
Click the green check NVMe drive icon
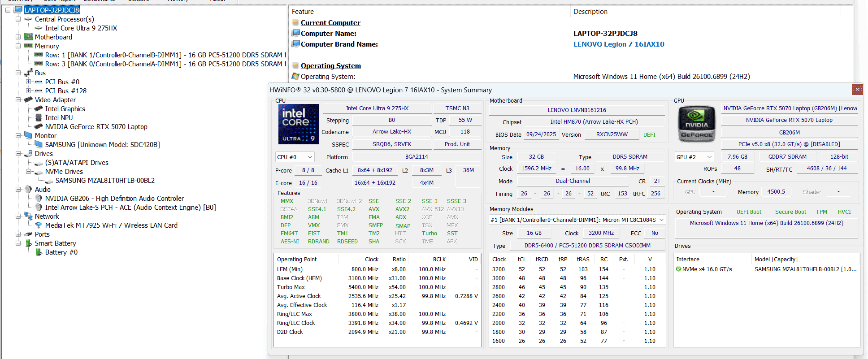coord(678,269)
